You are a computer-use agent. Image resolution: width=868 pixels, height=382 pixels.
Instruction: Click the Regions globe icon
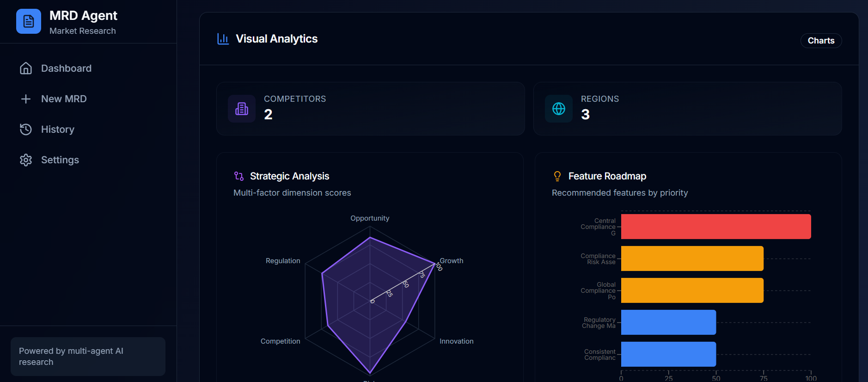[558, 109]
